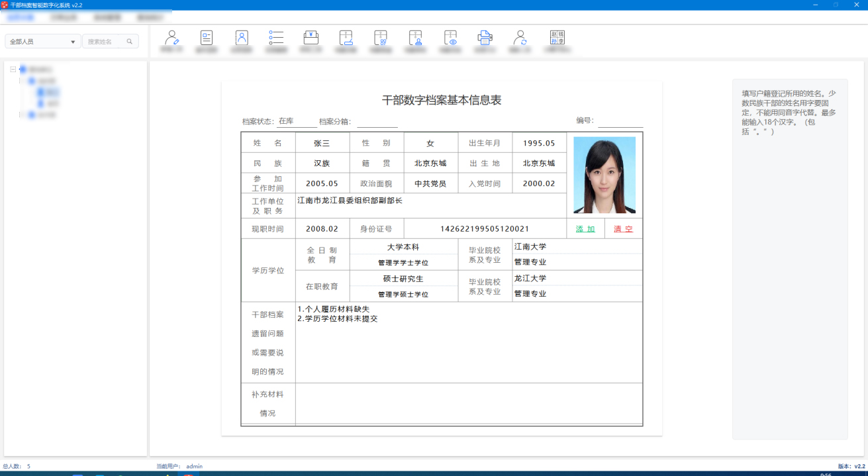The width and height of the screenshot is (868, 476).
Task: Select the first menu tab in top bar
Action: [20, 17]
